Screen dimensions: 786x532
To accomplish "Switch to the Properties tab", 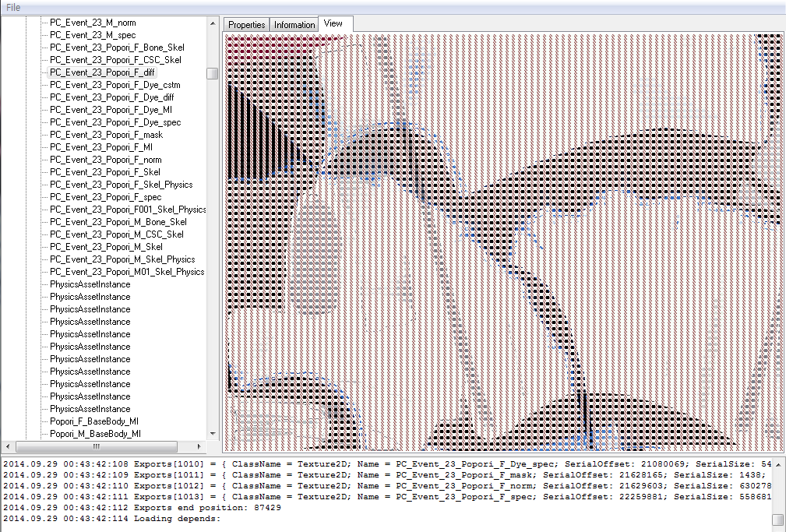I will 246,25.
